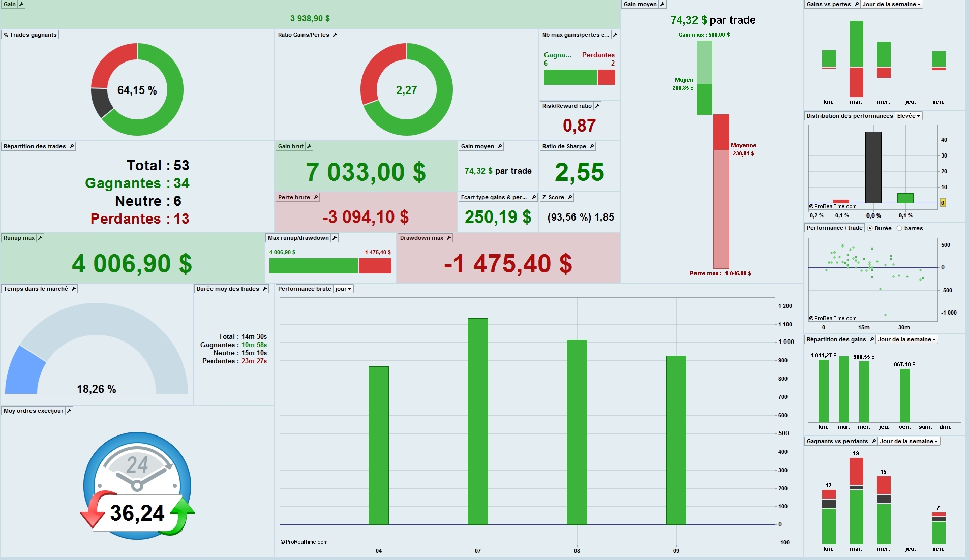Click wrench icon next to Perte brute
The height and width of the screenshot is (560, 969).
pos(316,197)
